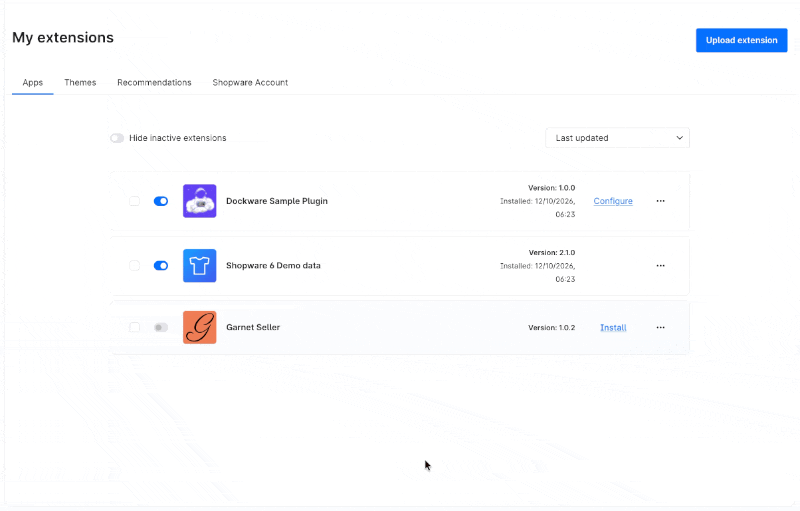Deactivate the Shopware 6 Demo data switch
The image size is (800, 511).
coord(161,266)
